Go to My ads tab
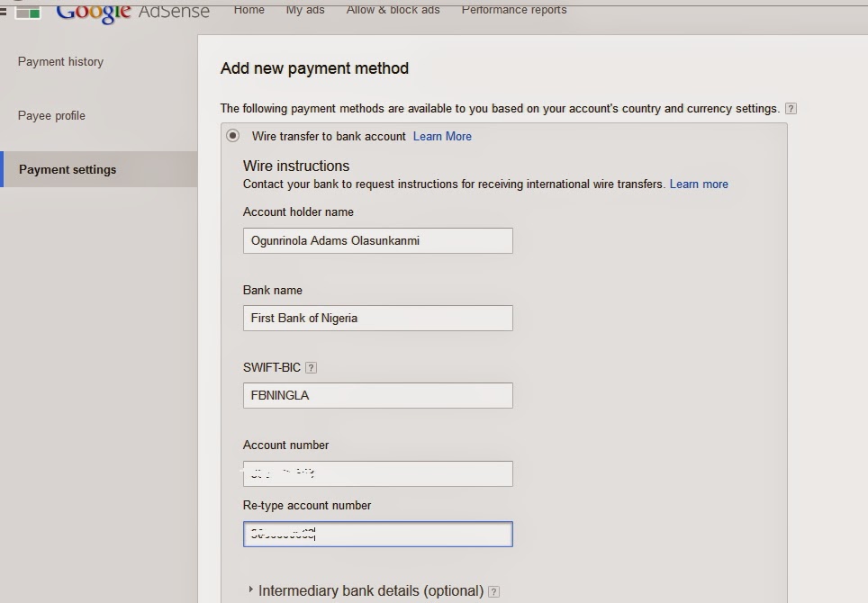The image size is (868, 603). point(305,9)
